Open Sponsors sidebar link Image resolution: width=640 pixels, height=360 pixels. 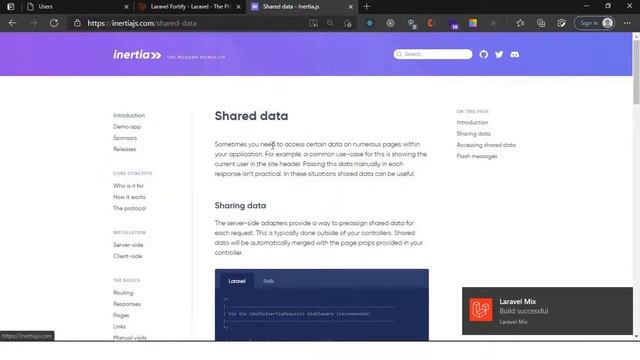tap(125, 138)
